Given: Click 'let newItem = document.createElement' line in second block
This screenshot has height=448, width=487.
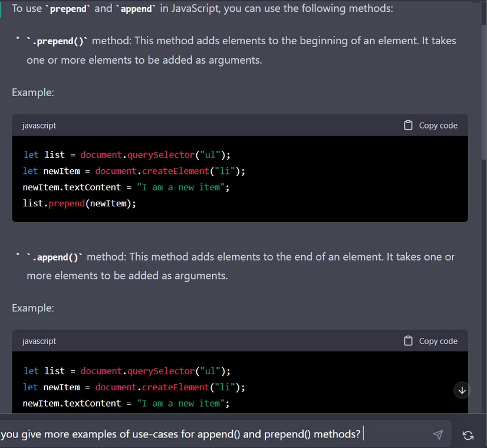Looking at the screenshot, I should coord(134,387).
